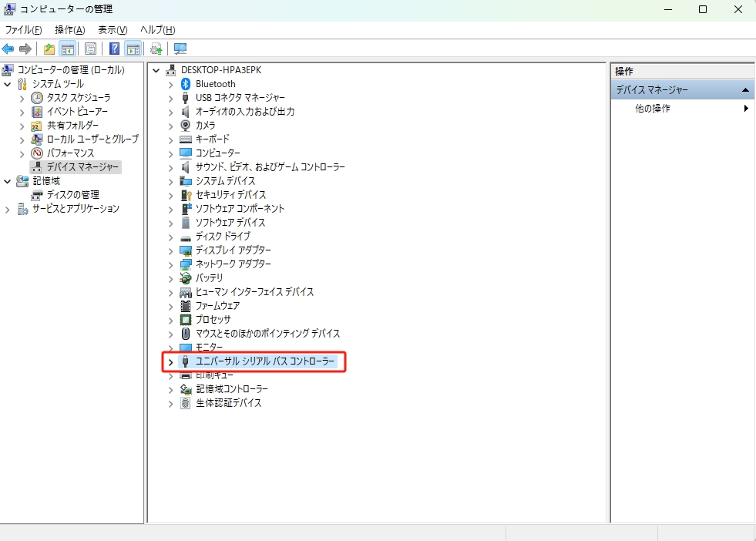Expand the ユニバーサル シリアル バス コントローラー node
The height and width of the screenshot is (541, 756).
pos(170,361)
